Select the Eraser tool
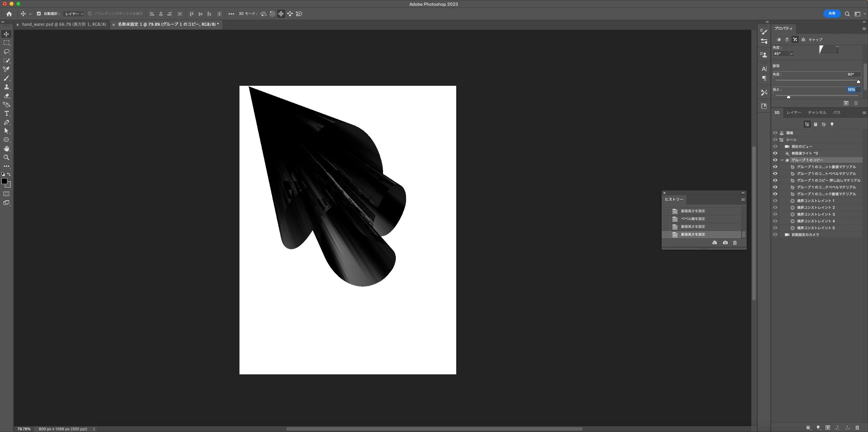Image resolution: width=868 pixels, height=432 pixels. click(x=6, y=96)
